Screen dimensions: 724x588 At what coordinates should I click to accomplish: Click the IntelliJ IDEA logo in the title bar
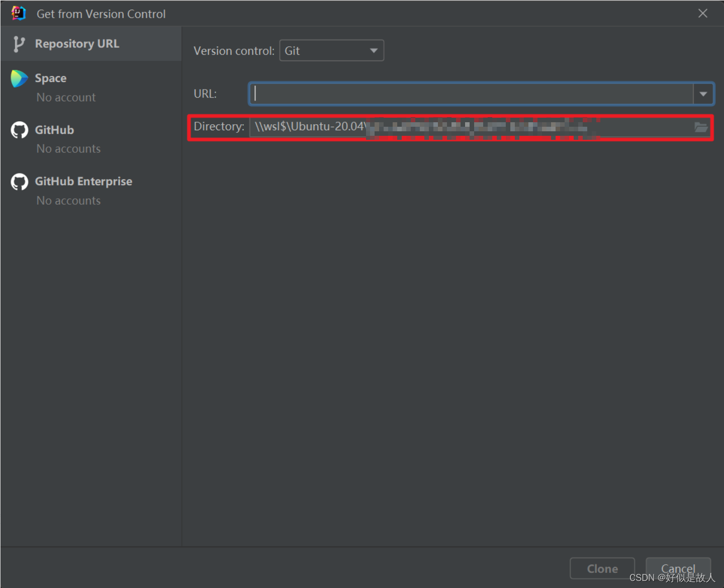click(18, 13)
